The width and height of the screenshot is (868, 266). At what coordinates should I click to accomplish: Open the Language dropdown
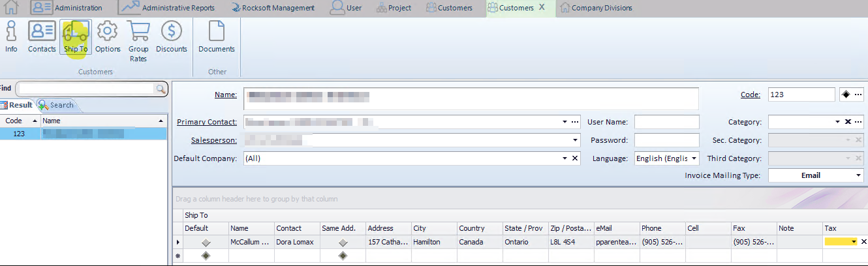[694, 158]
